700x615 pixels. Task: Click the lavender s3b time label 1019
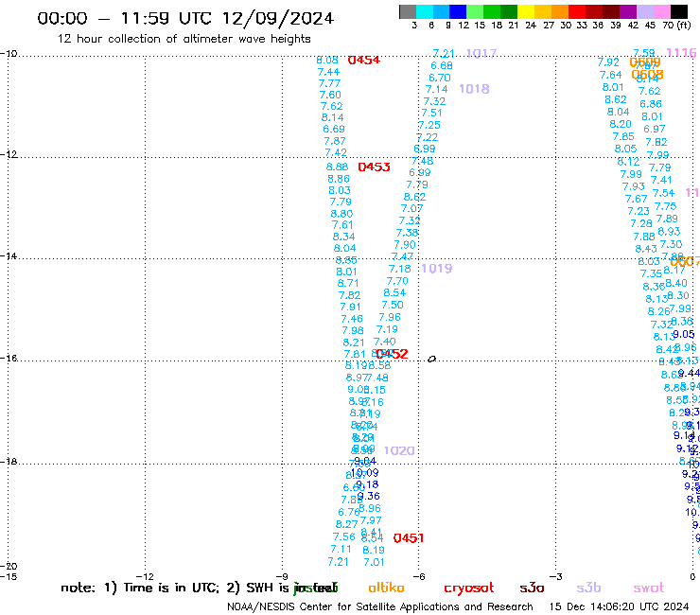(437, 269)
